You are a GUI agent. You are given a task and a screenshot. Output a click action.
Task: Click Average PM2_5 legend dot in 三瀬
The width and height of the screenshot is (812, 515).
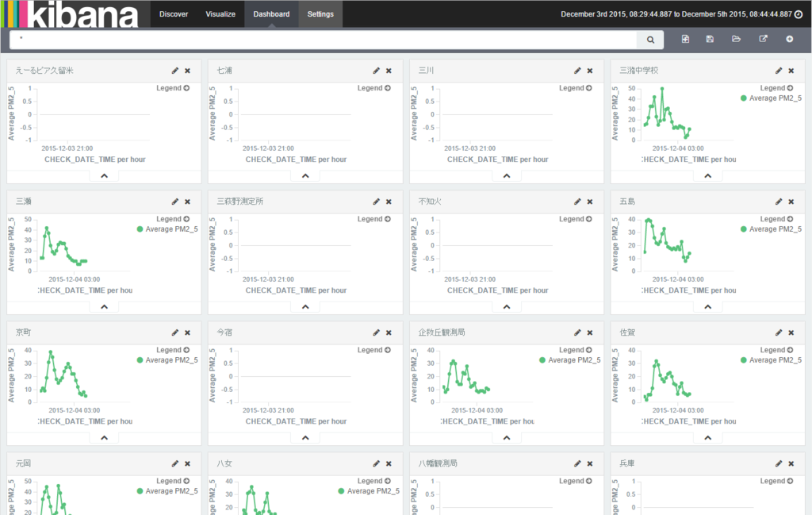tap(140, 229)
